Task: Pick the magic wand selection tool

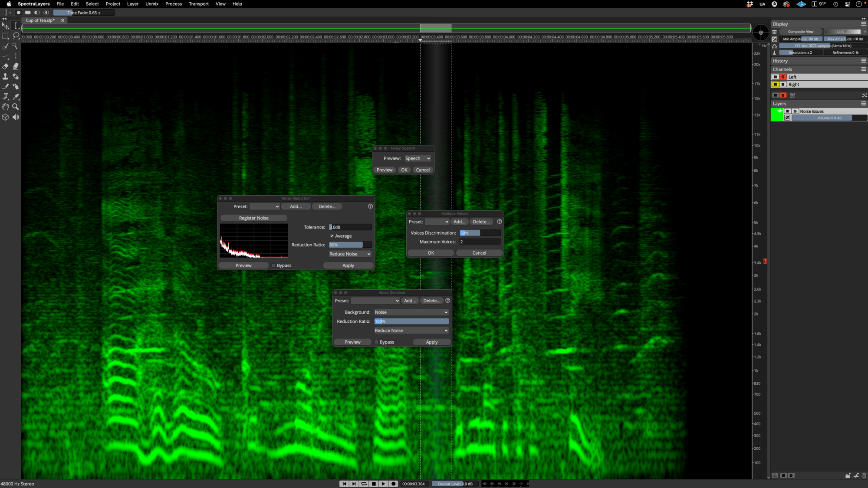Action: point(16,46)
